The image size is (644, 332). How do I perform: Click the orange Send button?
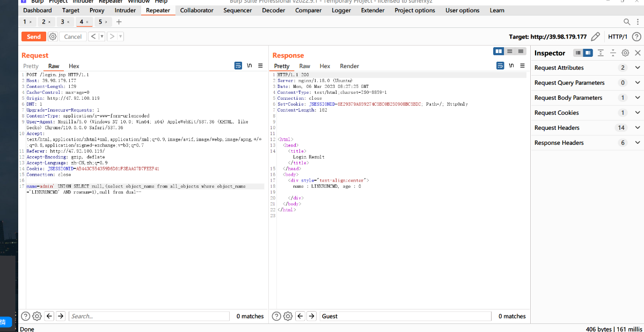tap(33, 36)
